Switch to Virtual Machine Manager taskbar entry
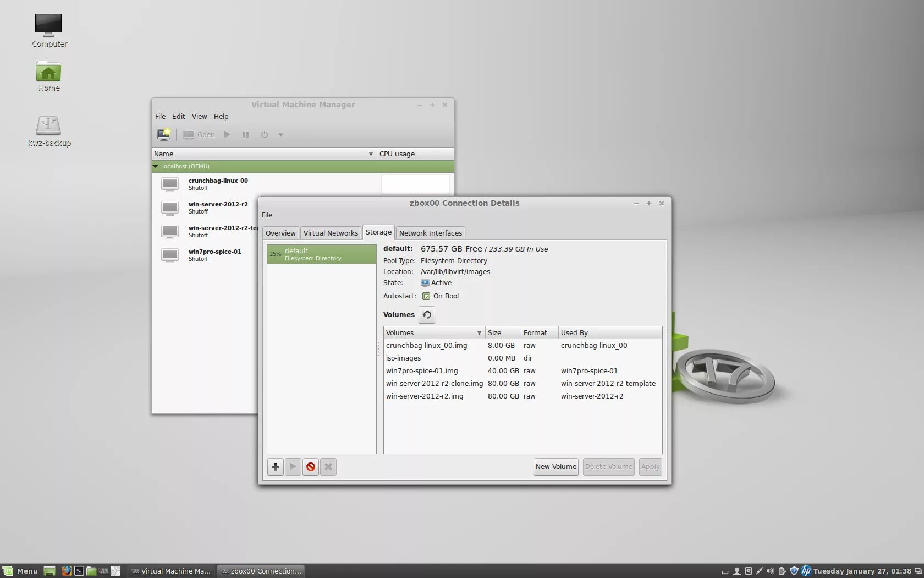 click(171, 571)
